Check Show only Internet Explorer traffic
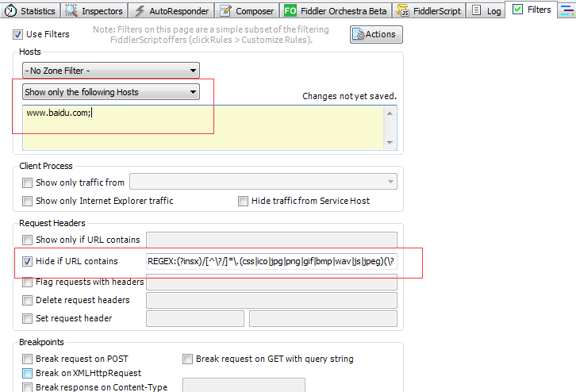The height and width of the screenshot is (392, 576). tap(27, 201)
